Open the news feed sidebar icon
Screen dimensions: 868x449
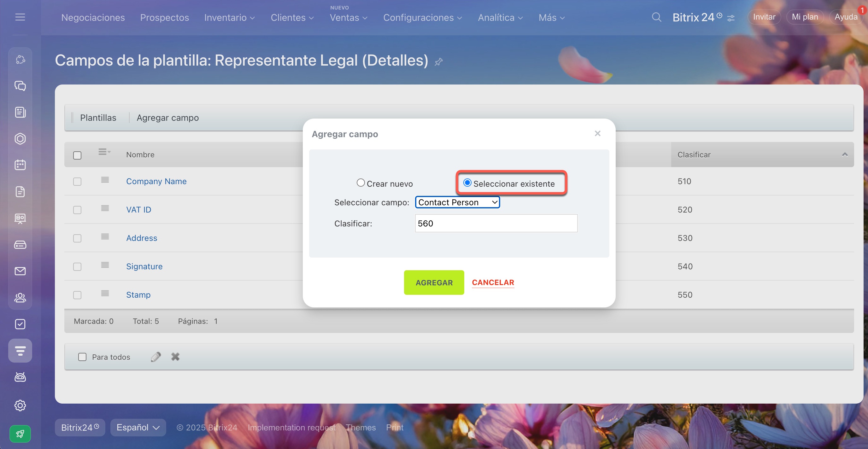click(x=20, y=112)
